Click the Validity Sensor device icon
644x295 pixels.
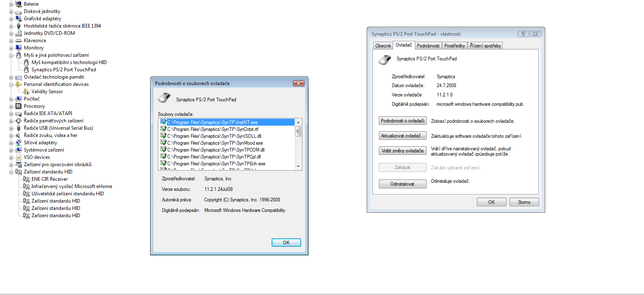pyautogui.click(x=26, y=92)
